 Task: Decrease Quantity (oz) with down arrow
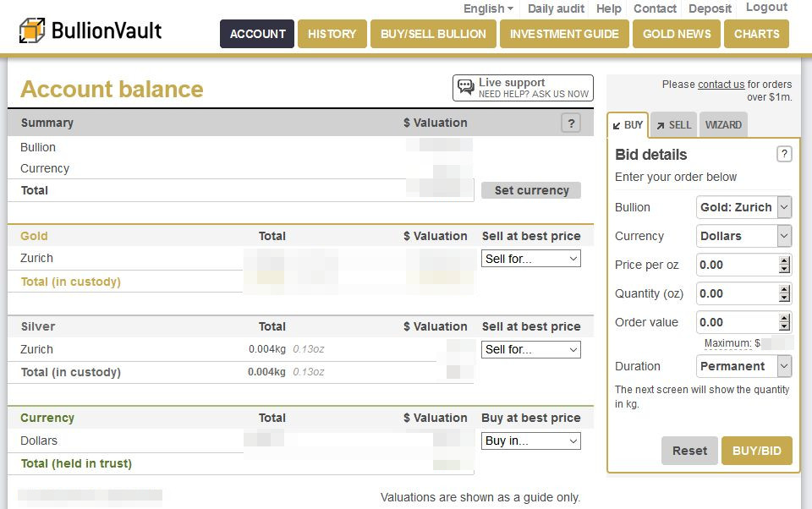785,298
